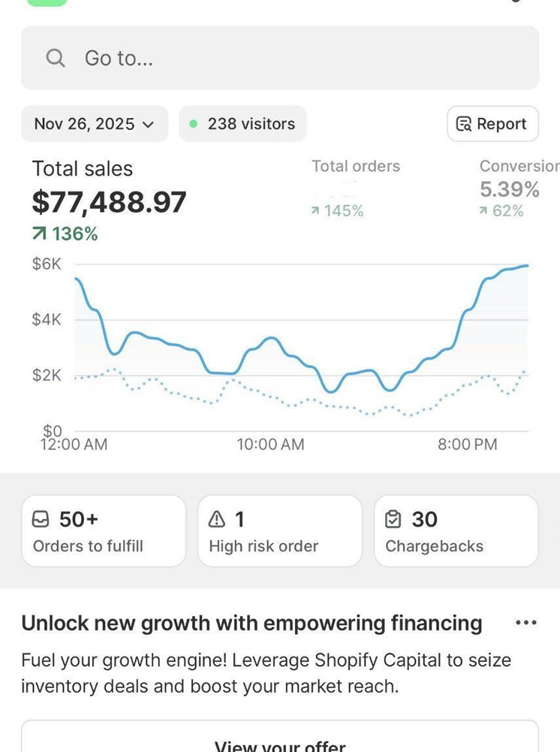
Task: Open the Report button
Action: pos(492,124)
